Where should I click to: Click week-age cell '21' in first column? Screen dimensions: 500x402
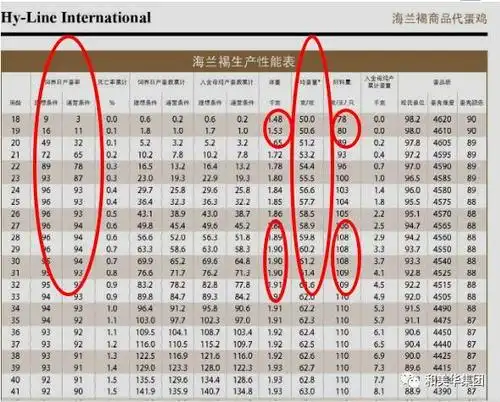[15, 155]
